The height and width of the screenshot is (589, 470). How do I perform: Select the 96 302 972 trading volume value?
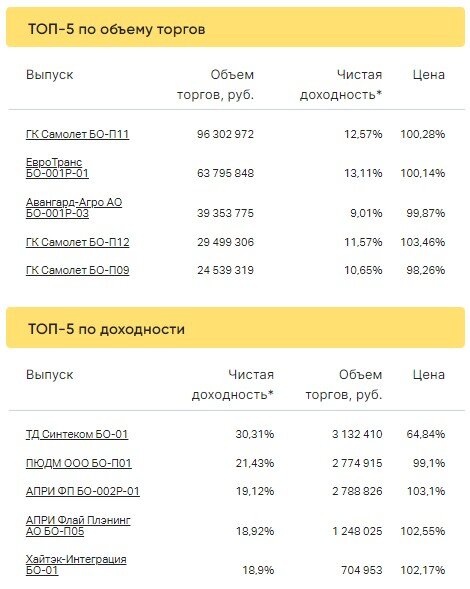point(225,134)
